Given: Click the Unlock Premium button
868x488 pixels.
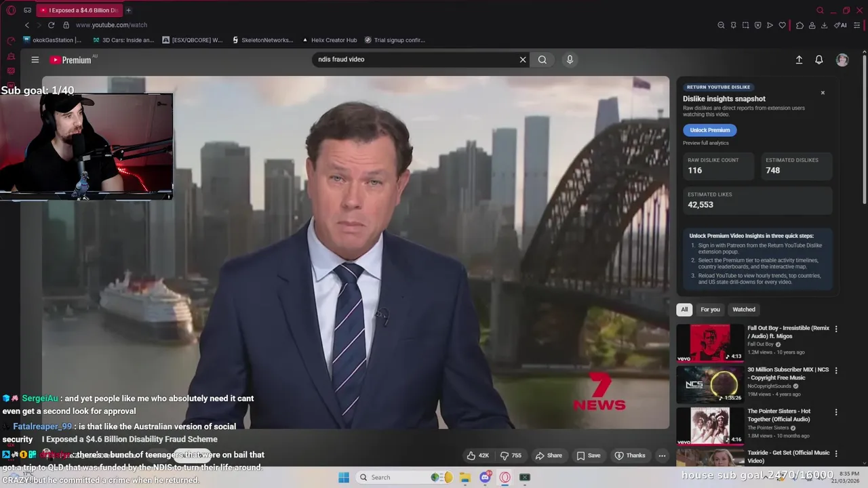Looking at the screenshot, I should (709, 130).
